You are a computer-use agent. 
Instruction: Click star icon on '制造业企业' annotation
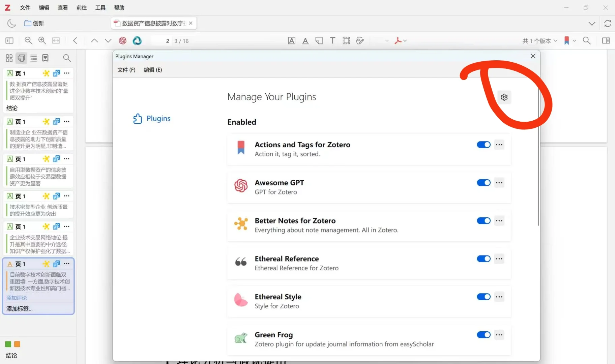tap(46, 121)
